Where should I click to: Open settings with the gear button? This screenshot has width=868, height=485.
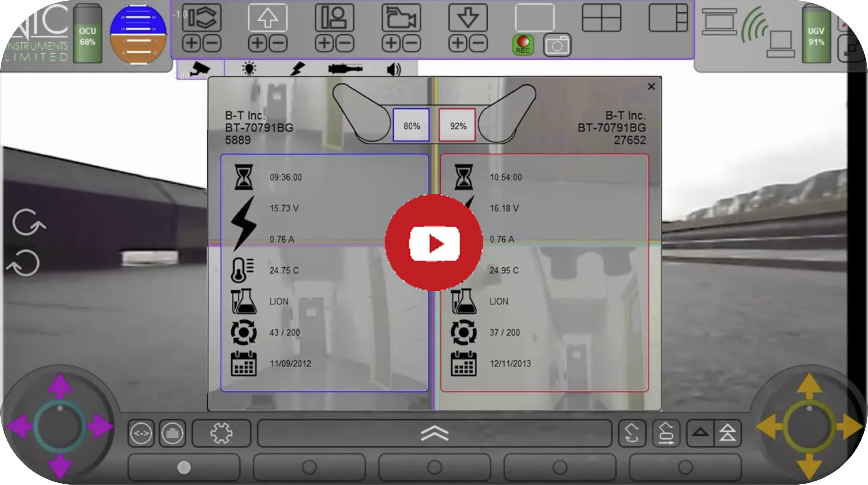(221, 433)
